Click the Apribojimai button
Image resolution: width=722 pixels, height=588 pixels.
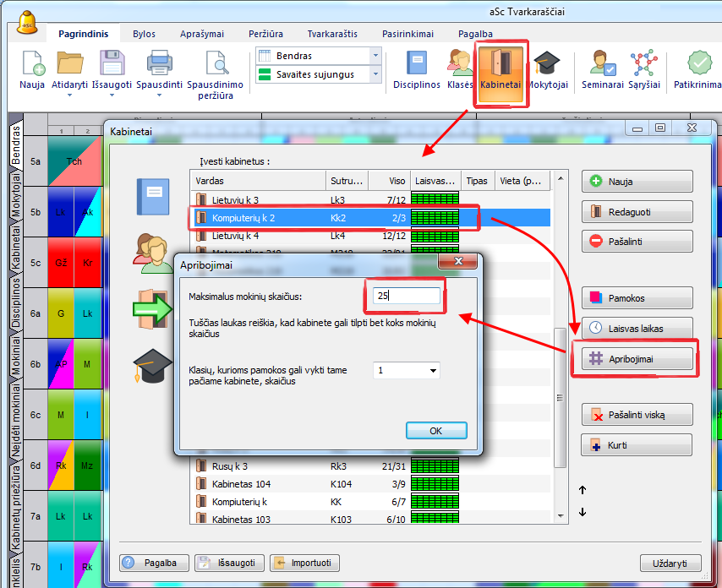point(637,359)
